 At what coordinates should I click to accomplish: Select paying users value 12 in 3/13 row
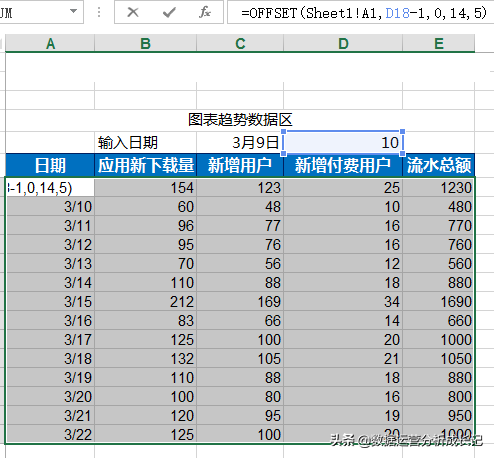point(343,264)
